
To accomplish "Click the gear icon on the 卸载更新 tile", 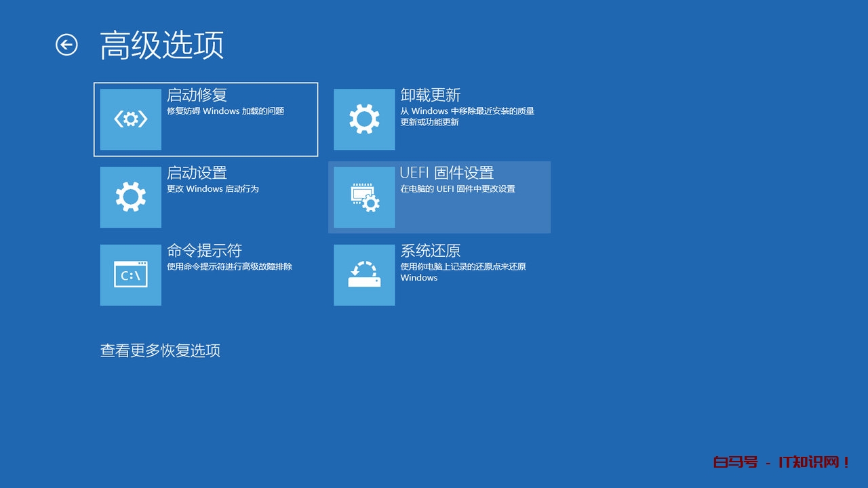I will [364, 119].
